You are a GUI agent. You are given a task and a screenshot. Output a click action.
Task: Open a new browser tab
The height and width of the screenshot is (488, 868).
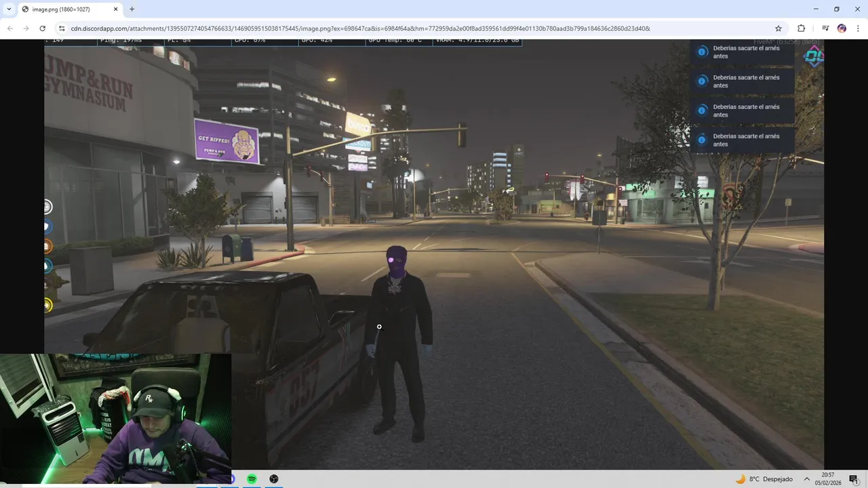tap(132, 9)
